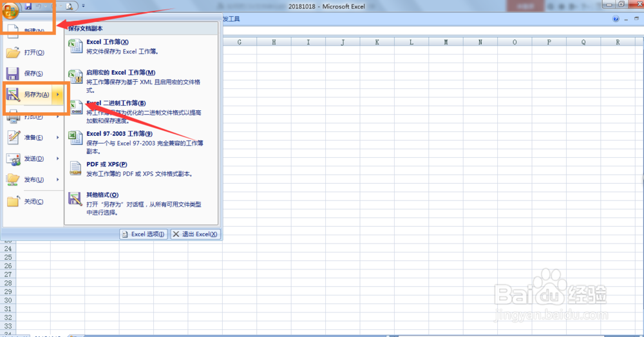Select column G header
This screenshot has height=337, width=644.
point(240,42)
